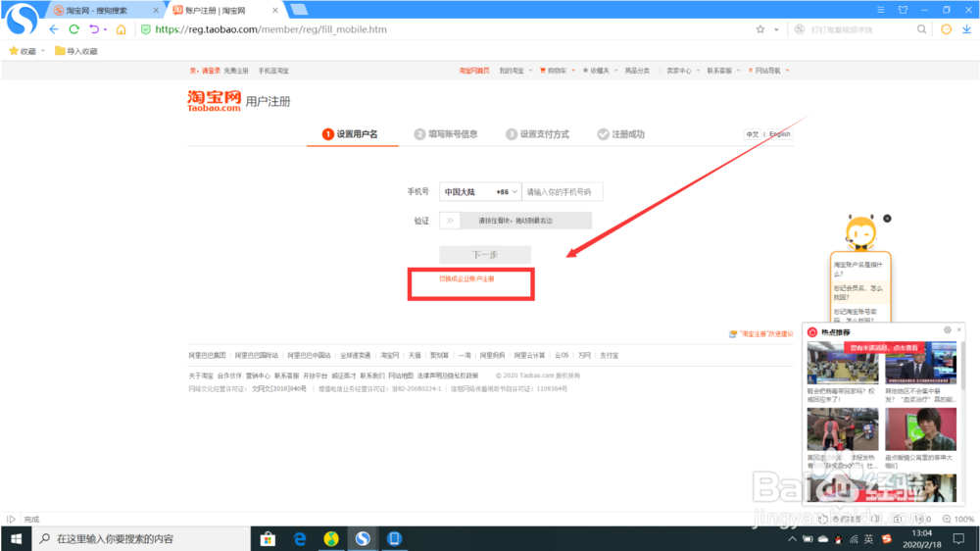Expand the 购物车 dropdown

573,71
